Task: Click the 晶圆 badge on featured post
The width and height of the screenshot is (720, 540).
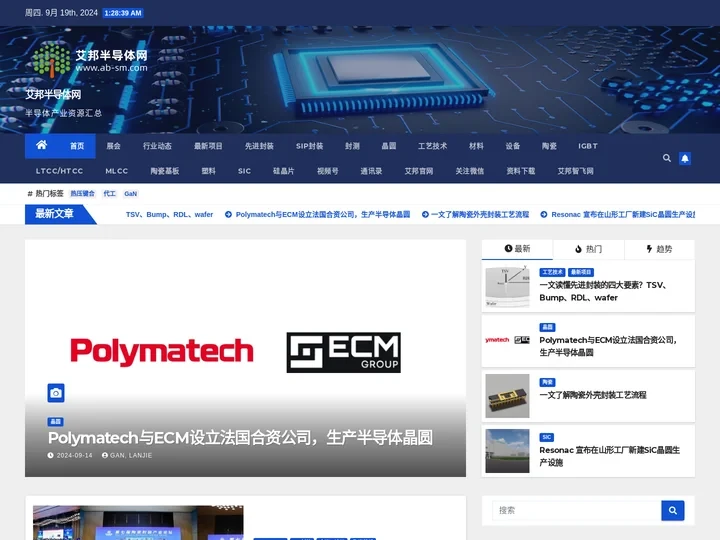Action: tap(56, 422)
